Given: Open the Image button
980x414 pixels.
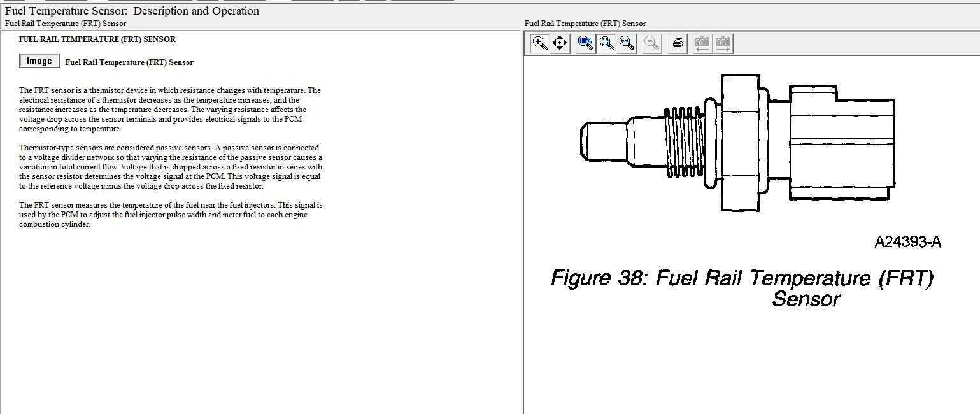Looking at the screenshot, I should (39, 61).
